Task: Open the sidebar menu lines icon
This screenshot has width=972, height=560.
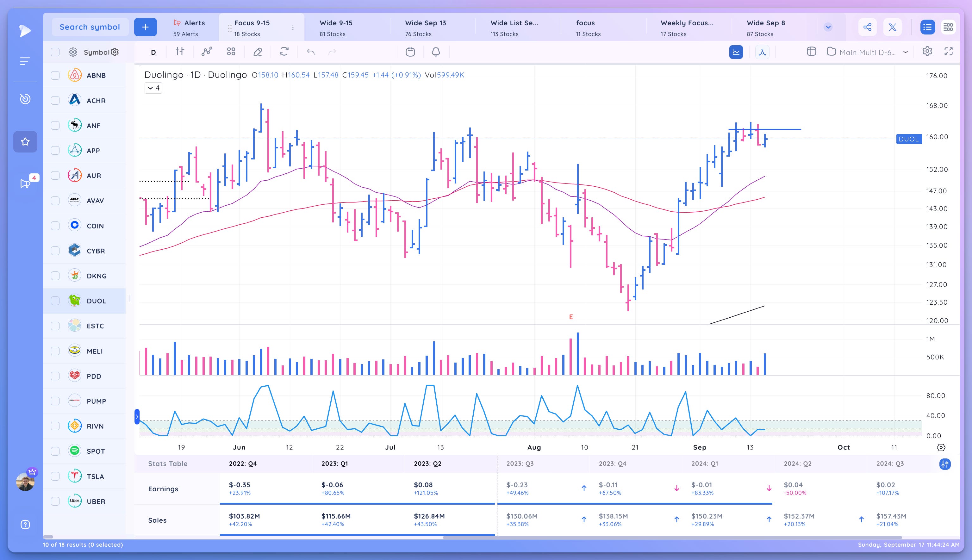Action: coord(25,61)
